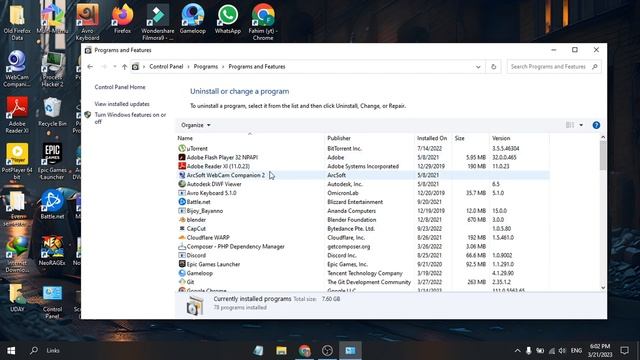Open the PotPlayer 64 bit desktop icon

tap(17, 162)
